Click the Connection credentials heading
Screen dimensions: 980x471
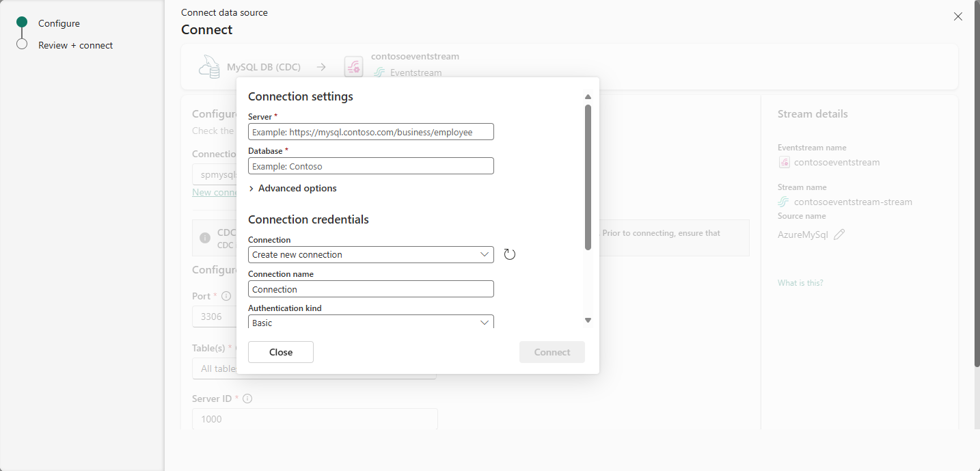coord(308,219)
